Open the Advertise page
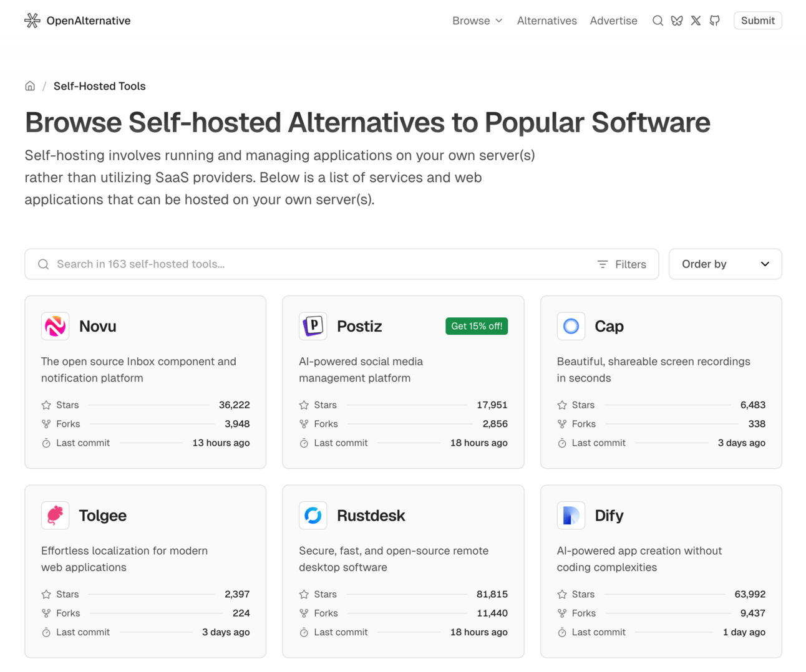 614,21
